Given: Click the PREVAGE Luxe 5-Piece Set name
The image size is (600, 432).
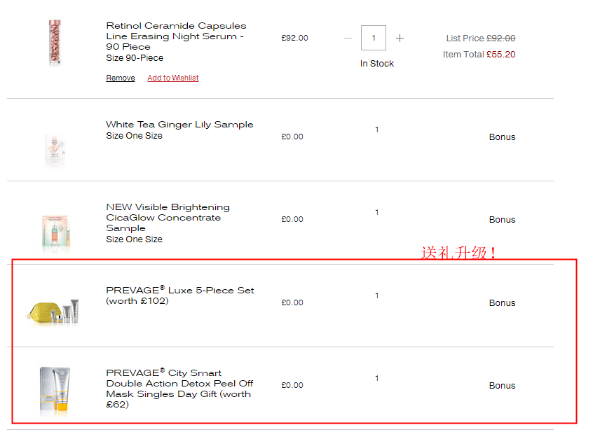Looking at the screenshot, I should (180, 291).
